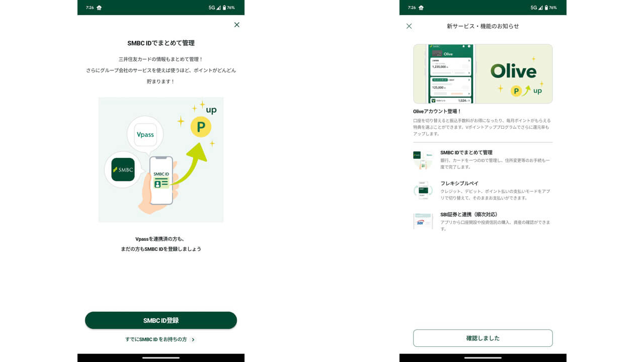The height and width of the screenshot is (362, 644).
Task: Tap the left screen's bottom navigation handle
Action: [x=161, y=357]
